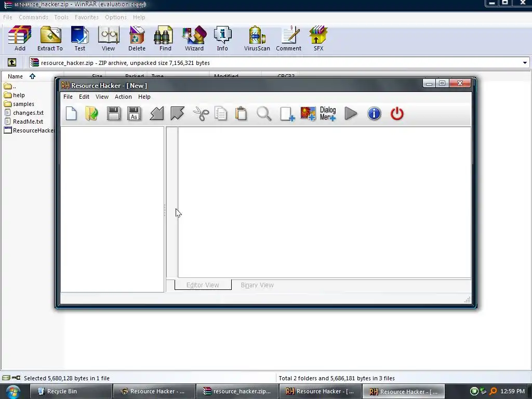Click WinRAR Add toolbar icon
This screenshot has height=399, width=532.
click(x=20, y=38)
